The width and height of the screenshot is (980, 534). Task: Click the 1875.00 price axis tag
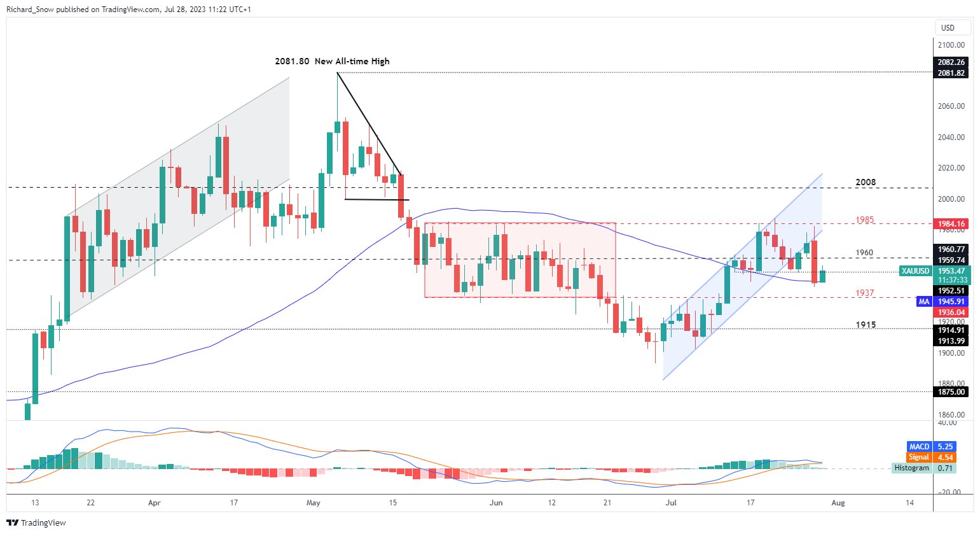point(951,392)
